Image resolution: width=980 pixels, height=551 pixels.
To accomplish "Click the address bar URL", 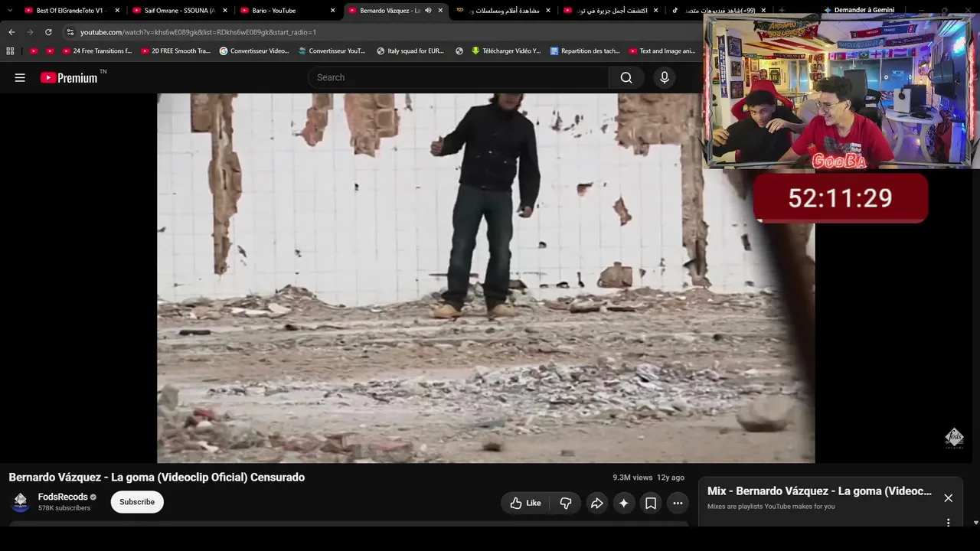I will [x=198, y=32].
